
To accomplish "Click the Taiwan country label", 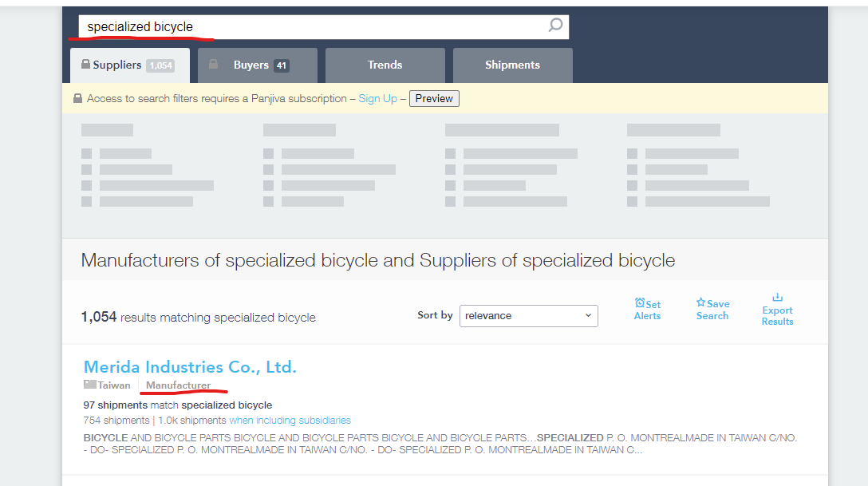I will (x=114, y=385).
